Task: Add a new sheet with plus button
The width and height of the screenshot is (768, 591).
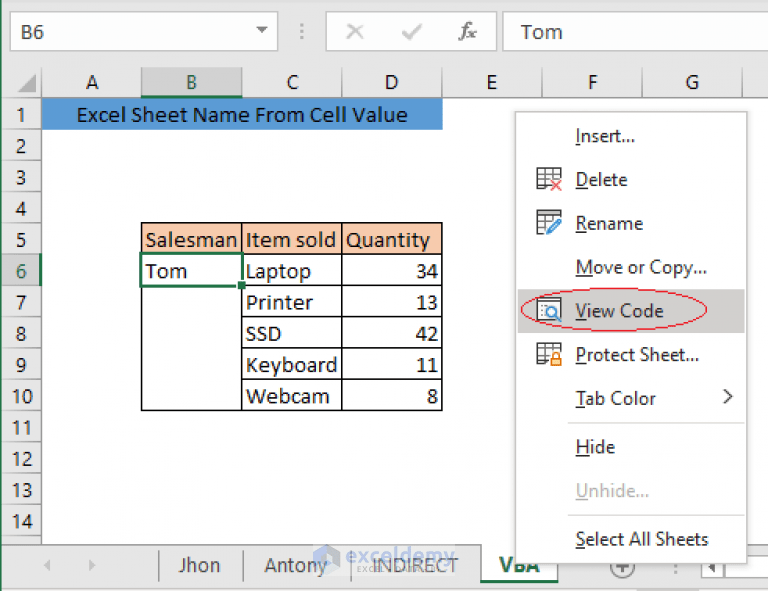Action: tap(622, 566)
